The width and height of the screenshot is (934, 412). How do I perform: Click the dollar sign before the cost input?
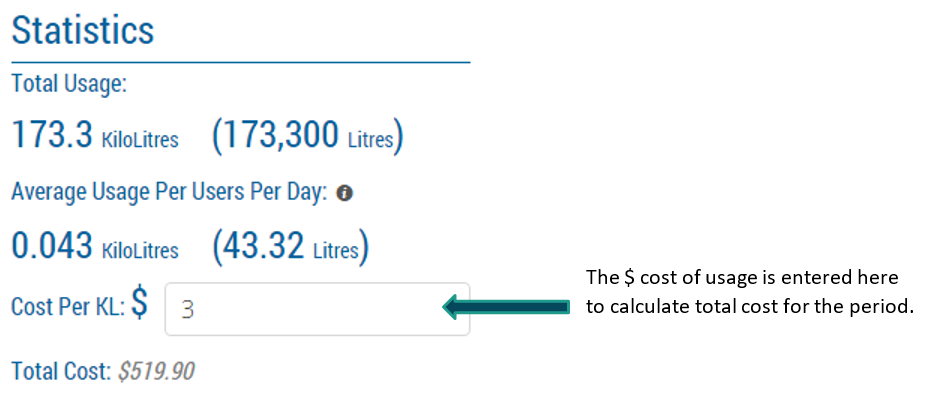(x=139, y=305)
